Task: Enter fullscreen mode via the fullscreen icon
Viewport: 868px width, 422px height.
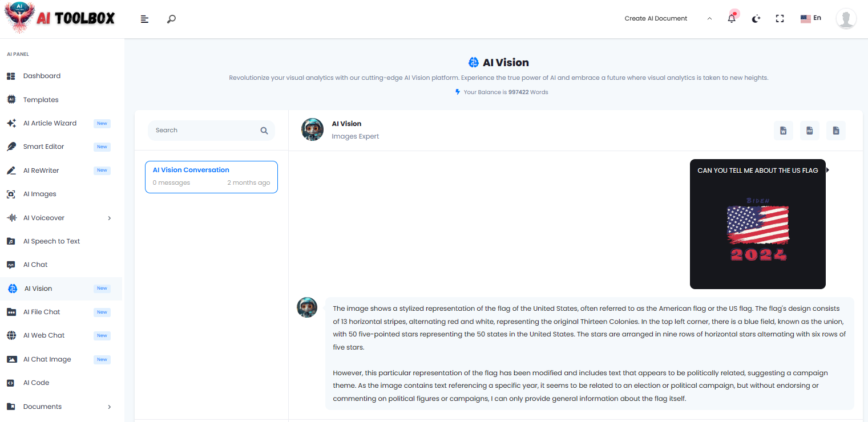Action: pos(780,19)
